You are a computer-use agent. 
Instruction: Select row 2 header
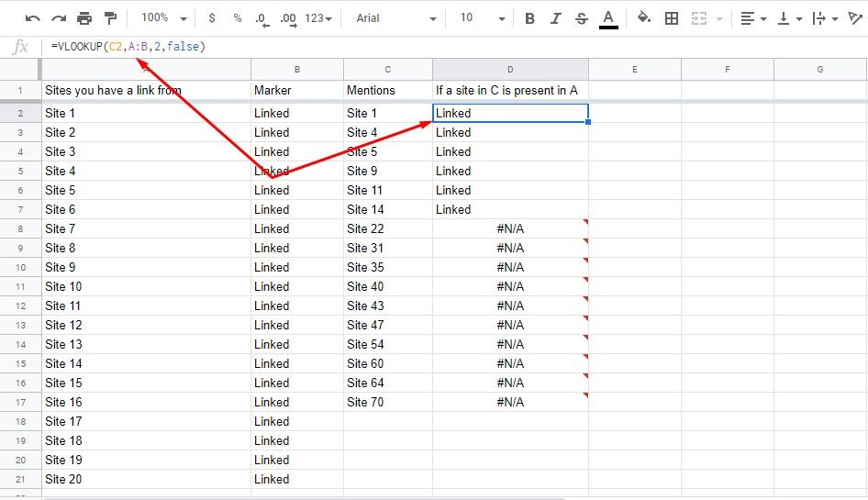click(20, 113)
